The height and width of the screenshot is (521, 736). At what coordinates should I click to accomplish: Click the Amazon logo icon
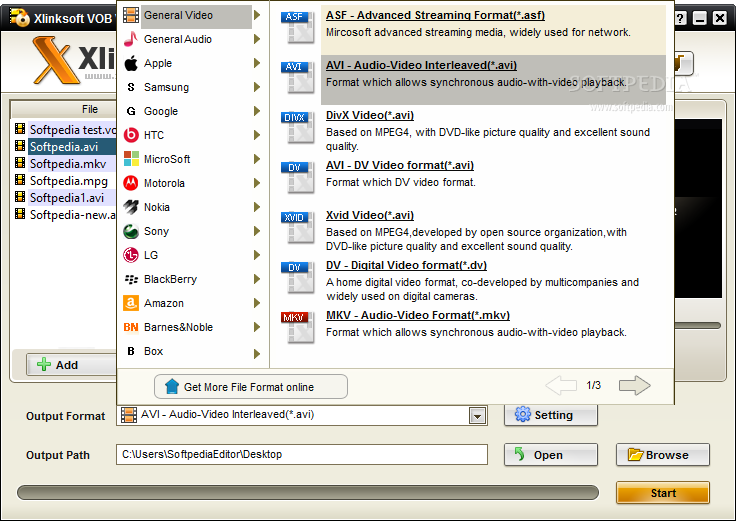pyautogui.click(x=131, y=303)
